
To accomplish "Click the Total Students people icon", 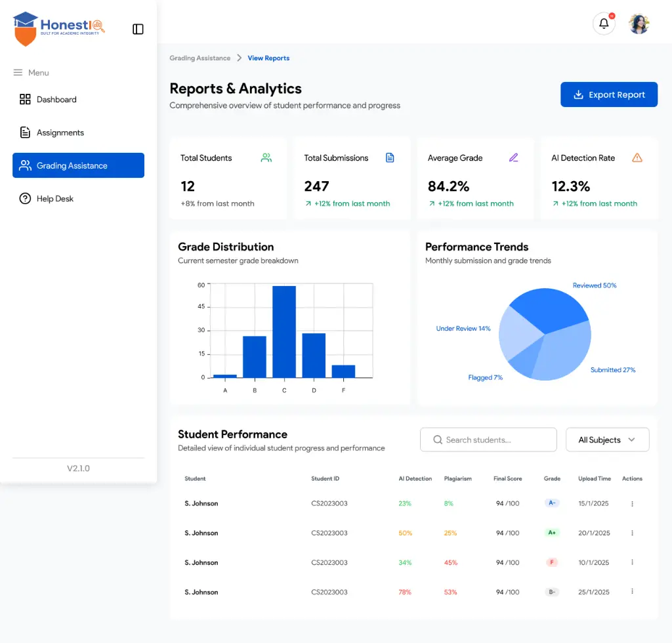I will pyautogui.click(x=266, y=157).
